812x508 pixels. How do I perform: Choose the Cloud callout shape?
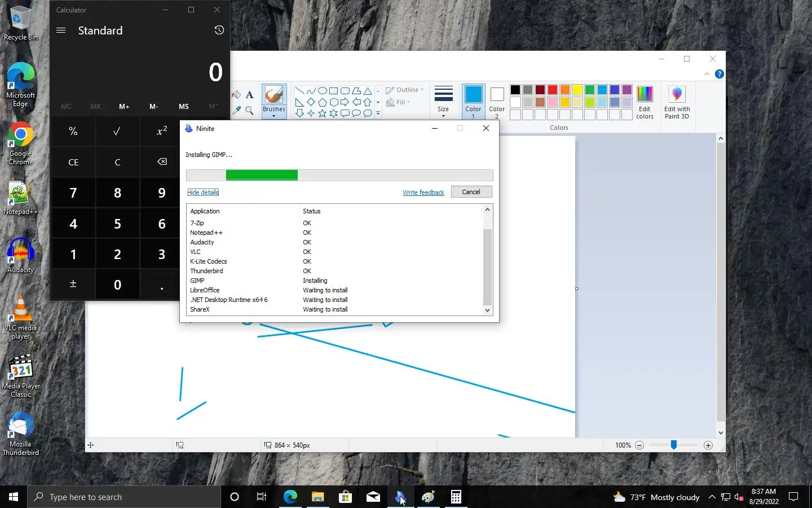367,113
